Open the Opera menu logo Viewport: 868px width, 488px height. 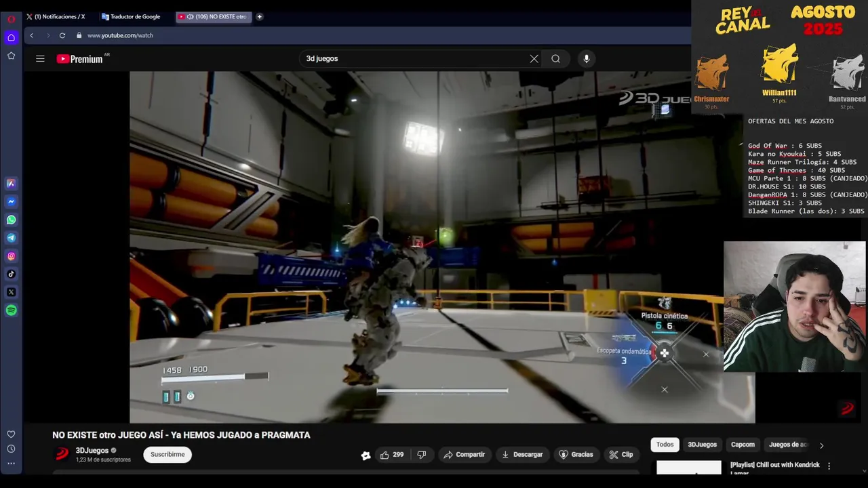tap(11, 19)
